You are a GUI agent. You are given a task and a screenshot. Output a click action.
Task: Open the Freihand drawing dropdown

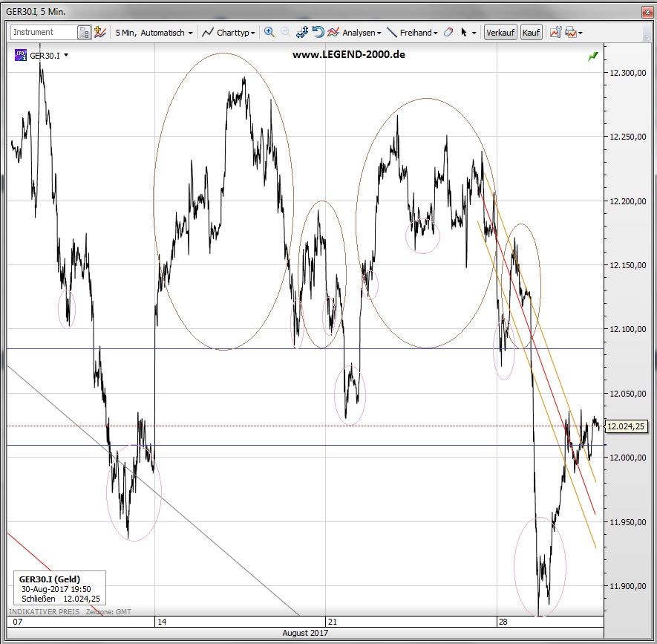tap(419, 32)
